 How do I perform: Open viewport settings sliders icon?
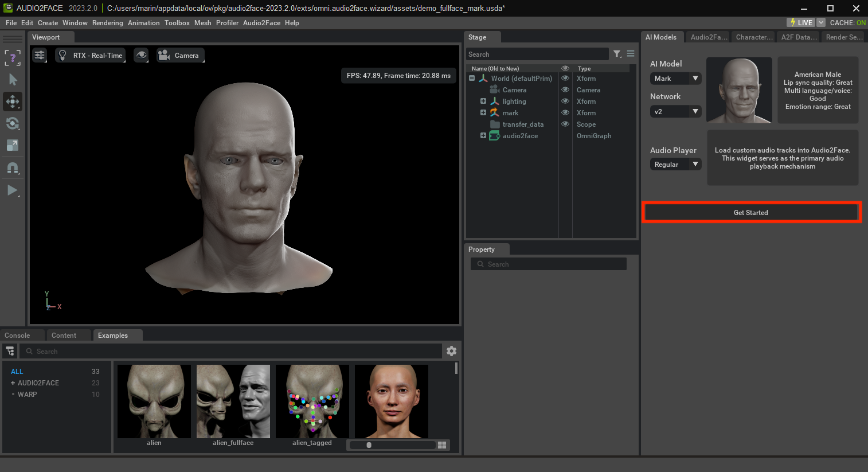click(40, 56)
